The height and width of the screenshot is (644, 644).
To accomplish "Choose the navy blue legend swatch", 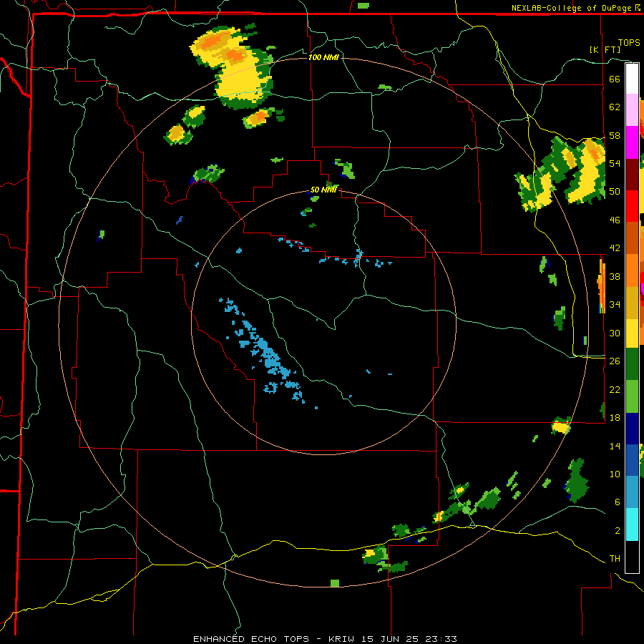I will (632, 429).
